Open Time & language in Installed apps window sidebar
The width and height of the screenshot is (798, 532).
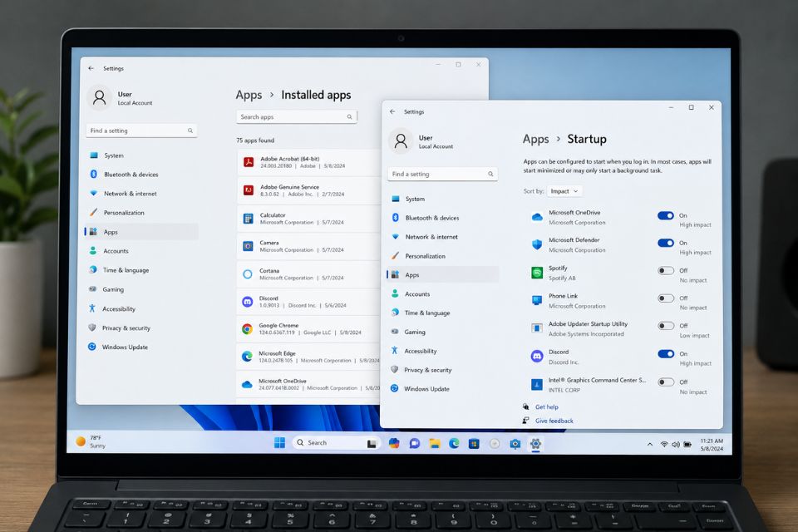[x=141, y=270]
